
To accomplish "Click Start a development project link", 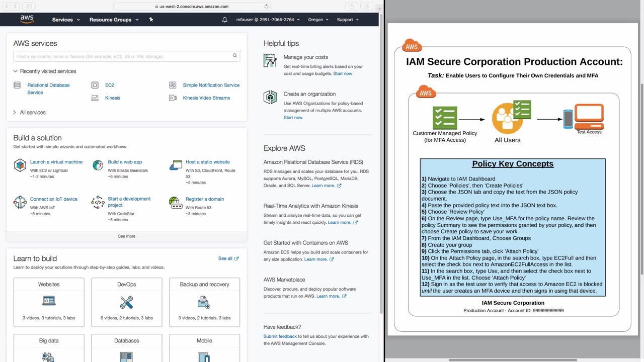I will pyautogui.click(x=129, y=202).
